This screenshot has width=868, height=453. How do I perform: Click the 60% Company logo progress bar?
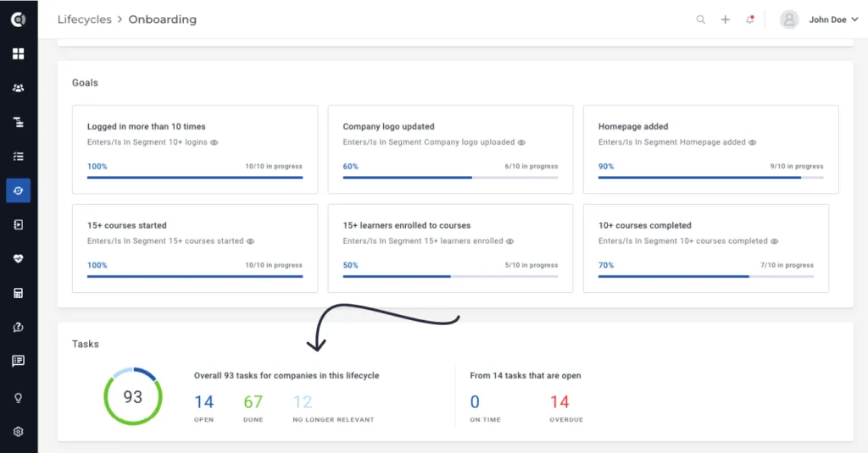click(451, 178)
